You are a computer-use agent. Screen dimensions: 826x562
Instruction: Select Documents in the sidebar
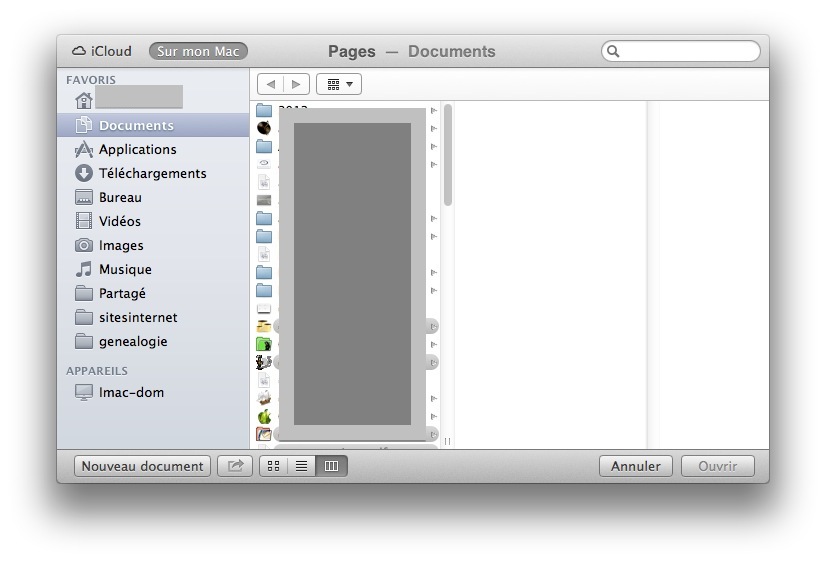(153, 125)
